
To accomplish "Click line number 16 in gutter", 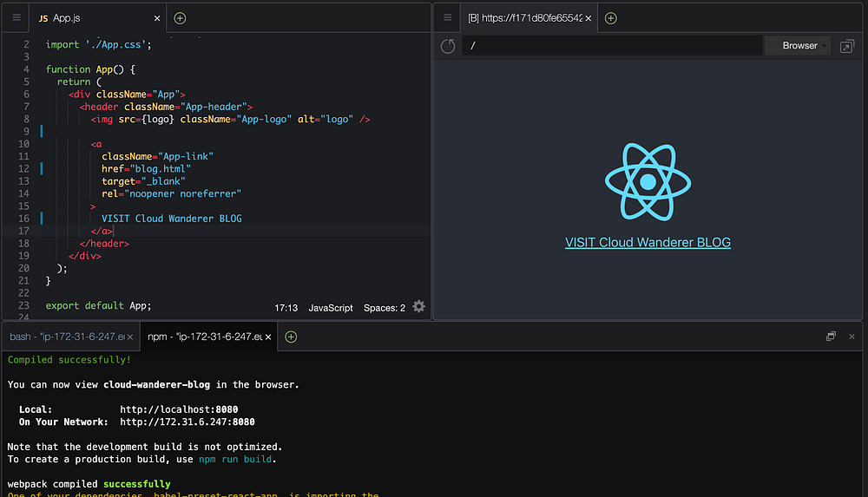I will point(23,219).
